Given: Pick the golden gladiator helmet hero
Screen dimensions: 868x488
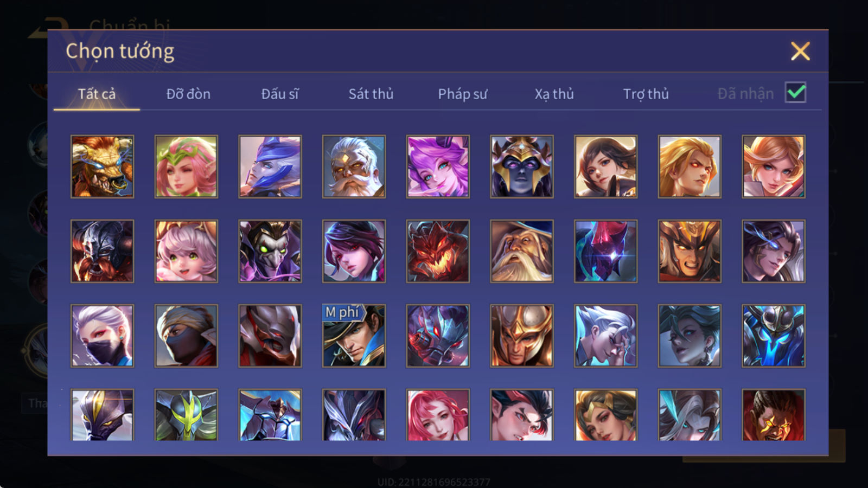Looking at the screenshot, I should point(522,336).
